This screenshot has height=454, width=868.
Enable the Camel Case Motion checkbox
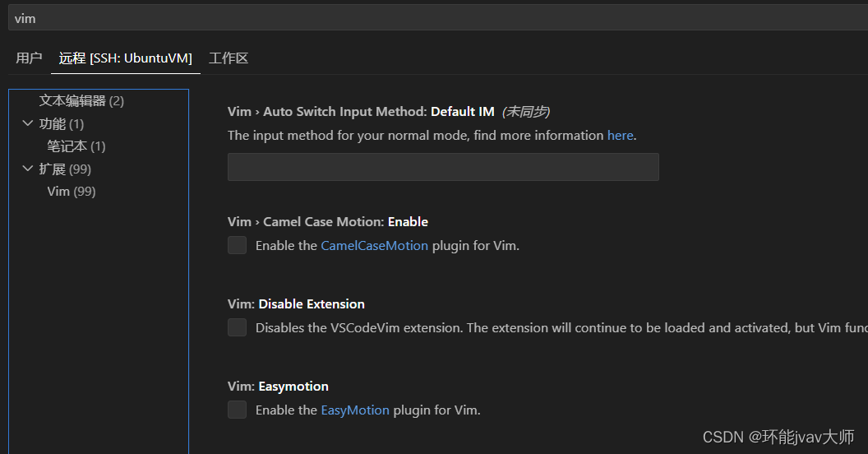[237, 245]
